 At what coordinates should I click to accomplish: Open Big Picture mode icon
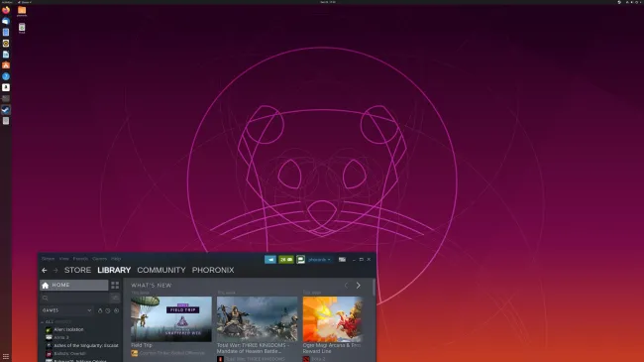point(342,260)
